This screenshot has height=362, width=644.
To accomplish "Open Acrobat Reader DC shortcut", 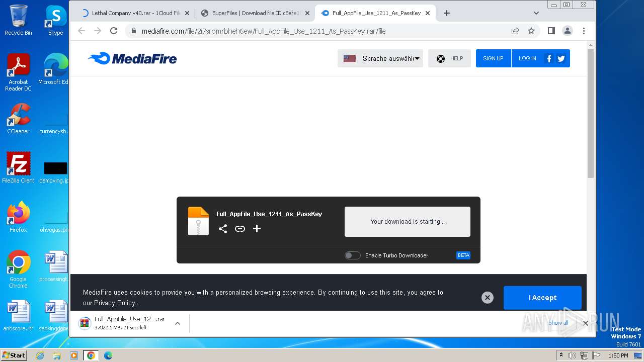I will (x=18, y=72).
